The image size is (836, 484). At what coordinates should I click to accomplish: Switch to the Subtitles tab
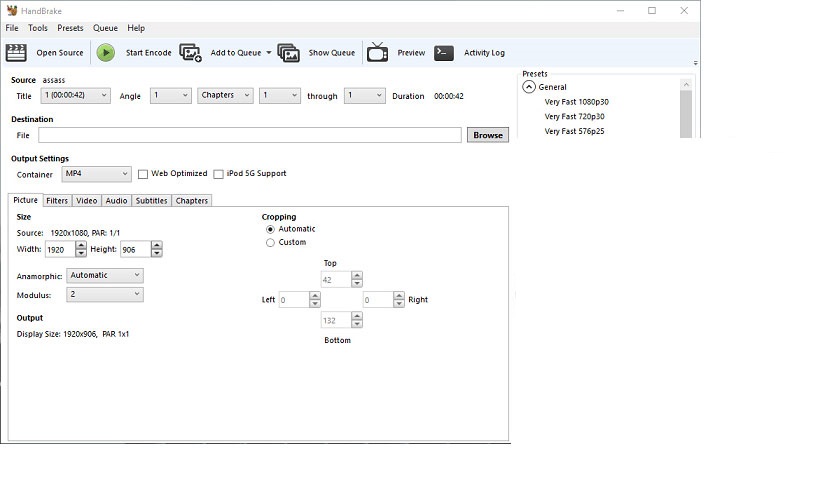[151, 200]
